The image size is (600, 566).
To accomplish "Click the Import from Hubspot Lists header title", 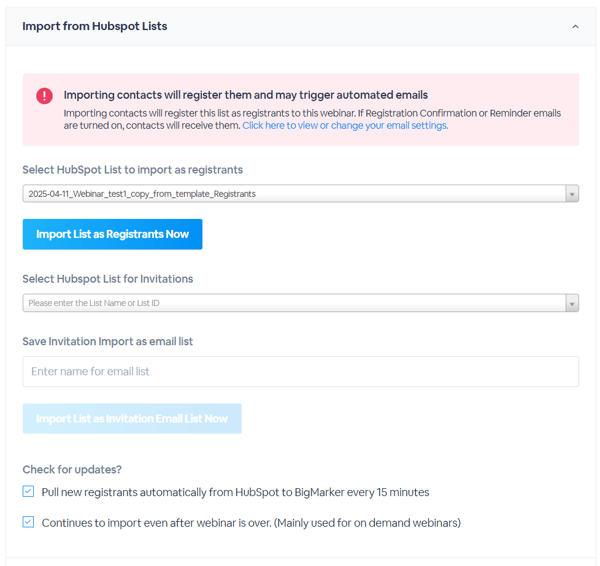I will coord(95,26).
